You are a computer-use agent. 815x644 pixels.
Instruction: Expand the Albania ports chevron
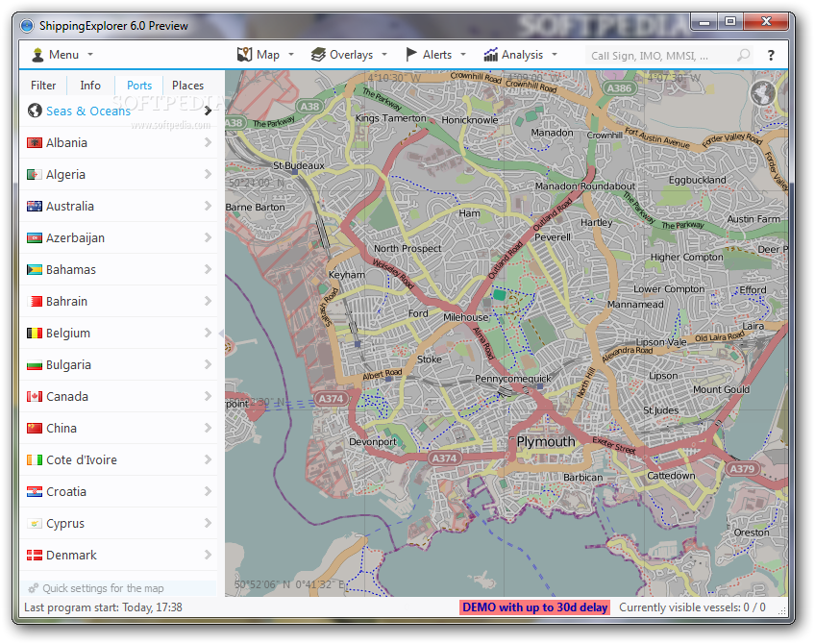(208, 142)
